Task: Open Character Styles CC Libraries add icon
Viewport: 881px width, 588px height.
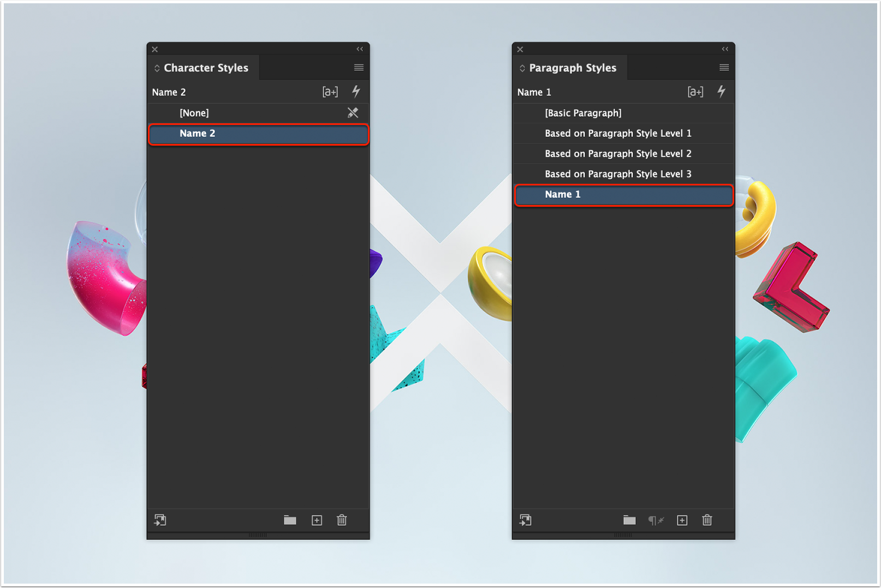Action: click(160, 520)
